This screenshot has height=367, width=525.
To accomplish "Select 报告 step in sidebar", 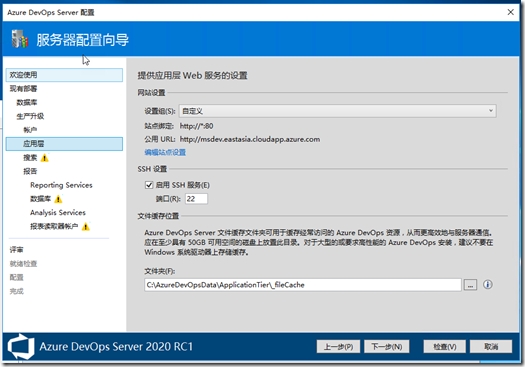I will [x=30, y=171].
